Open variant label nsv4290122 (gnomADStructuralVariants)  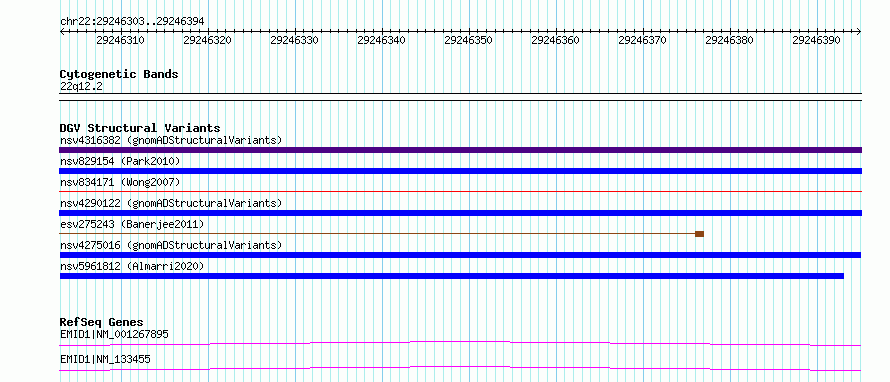pyautogui.click(x=171, y=203)
